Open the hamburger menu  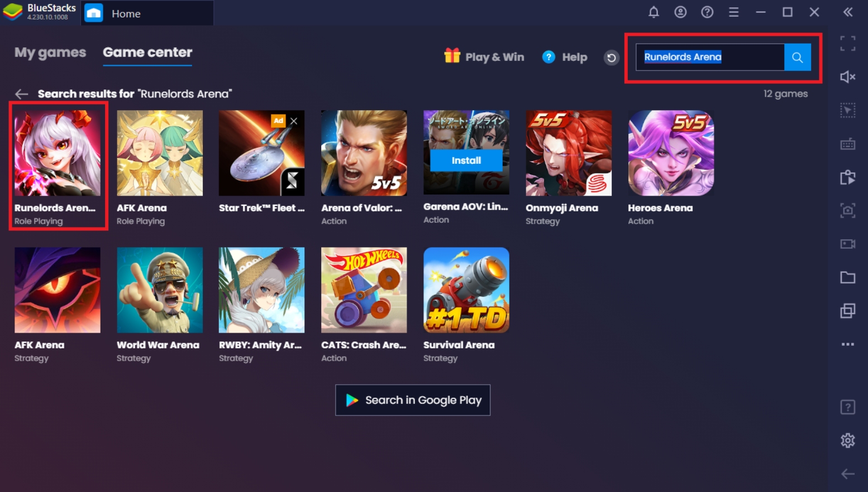click(x=734, y=12)
